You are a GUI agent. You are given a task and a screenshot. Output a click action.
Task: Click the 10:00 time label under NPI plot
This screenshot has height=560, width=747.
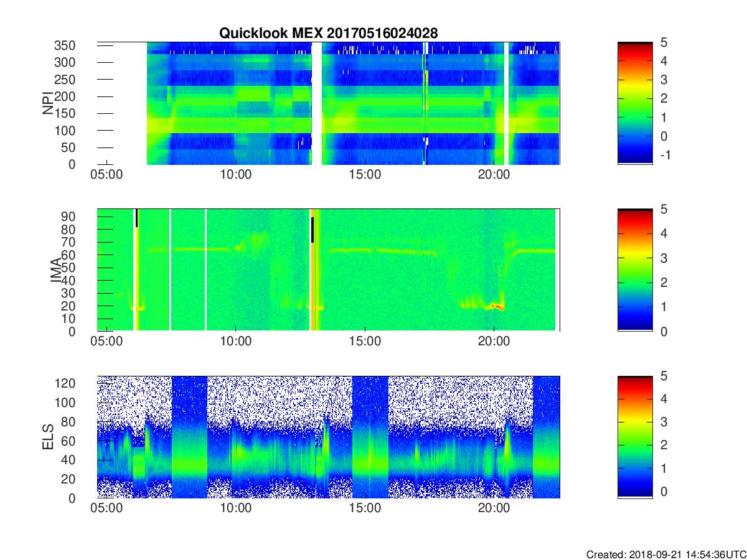[236, 175]
